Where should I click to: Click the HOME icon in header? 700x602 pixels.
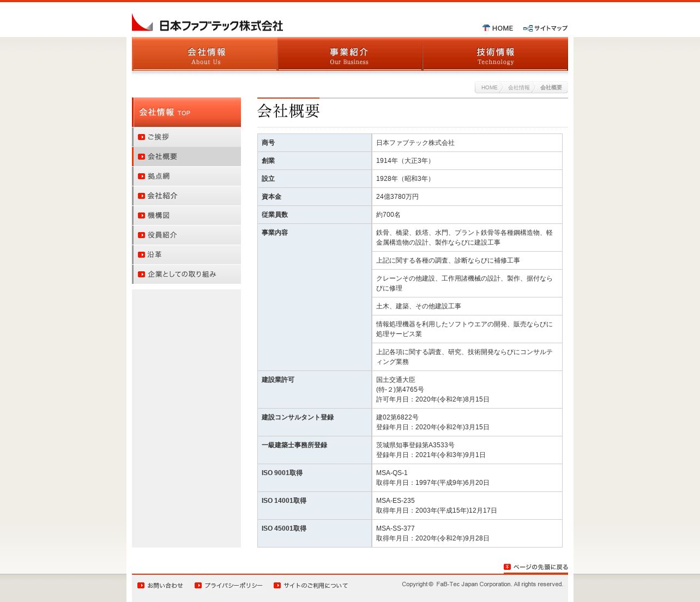[486, 28]
